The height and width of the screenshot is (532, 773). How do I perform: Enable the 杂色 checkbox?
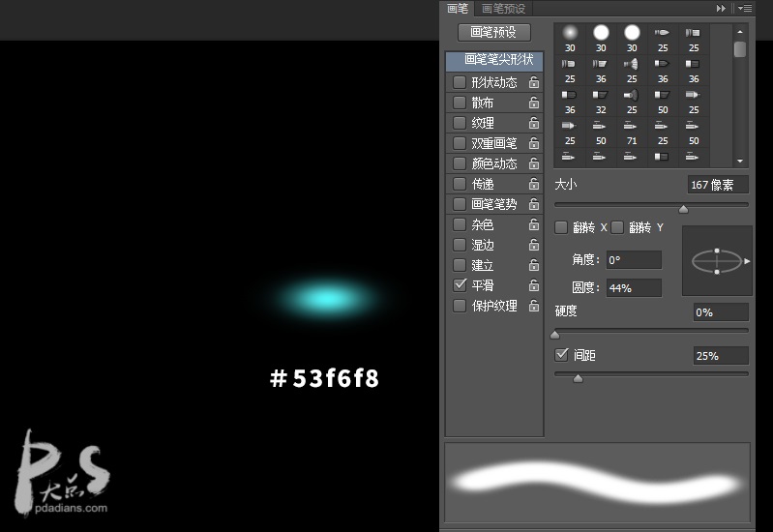click(x=460, y=224)
